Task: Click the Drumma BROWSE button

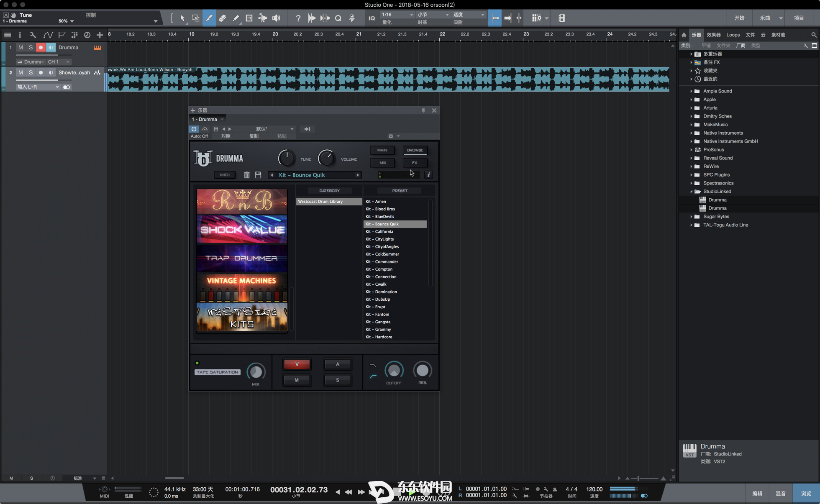Action: click(415, 150)
